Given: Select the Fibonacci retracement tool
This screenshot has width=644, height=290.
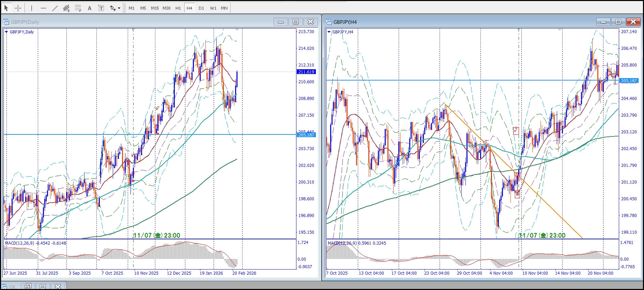Looking at the screenshot, I should pos(78,8).
